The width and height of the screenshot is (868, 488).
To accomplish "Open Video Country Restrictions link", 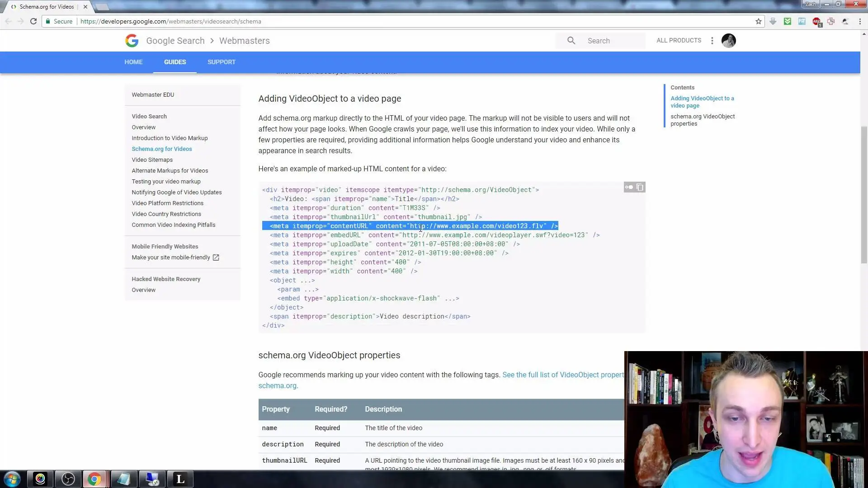I will click(166, 214).
